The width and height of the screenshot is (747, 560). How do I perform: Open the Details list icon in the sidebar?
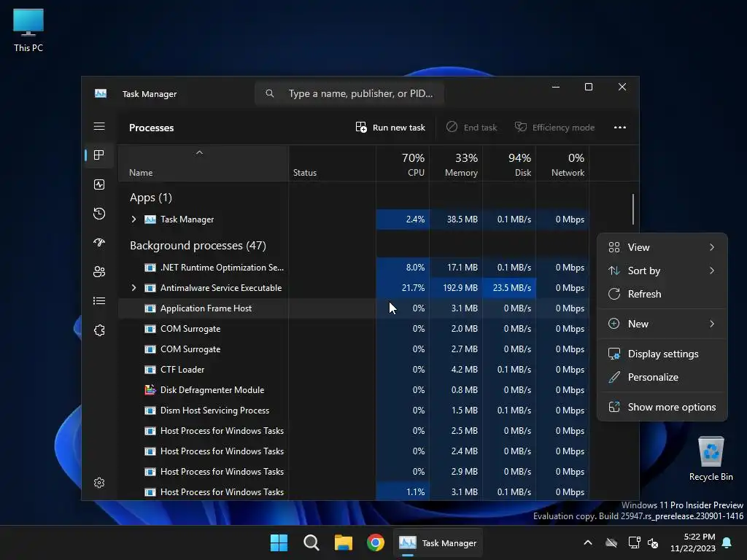[99, 301]
